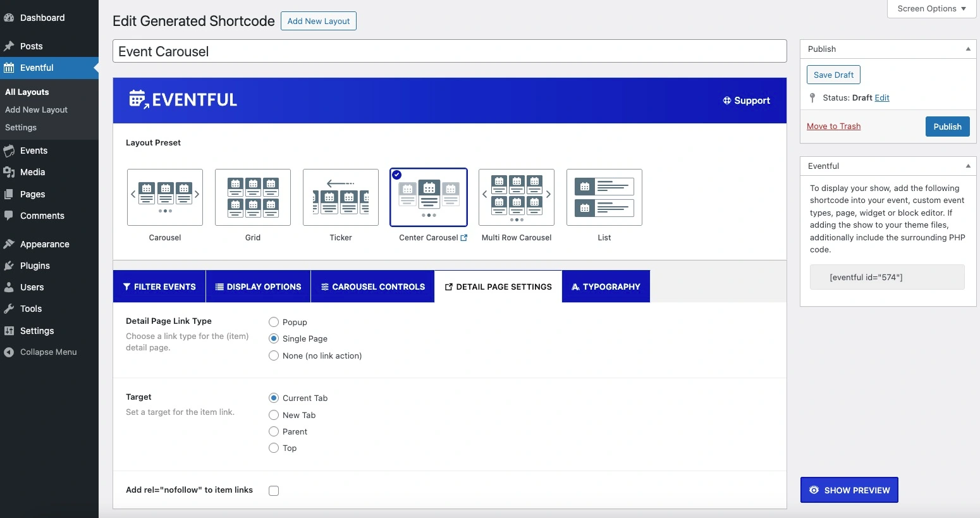Select Current Tab target radio
The image size is (980, 518).
(x=274, y=398)
